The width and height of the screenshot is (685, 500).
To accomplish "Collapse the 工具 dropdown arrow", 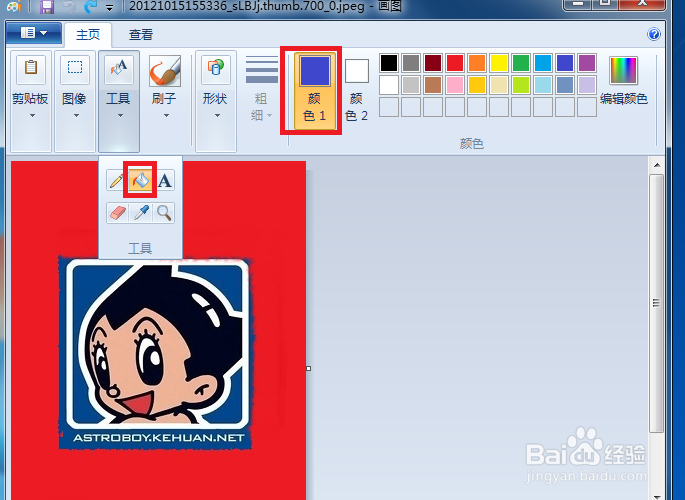I will tap(120, 116).
